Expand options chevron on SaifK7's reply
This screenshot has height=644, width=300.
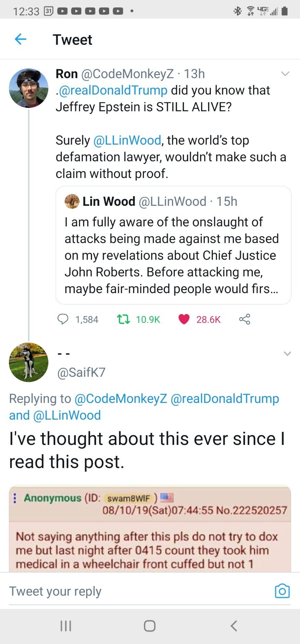(287, 354)
